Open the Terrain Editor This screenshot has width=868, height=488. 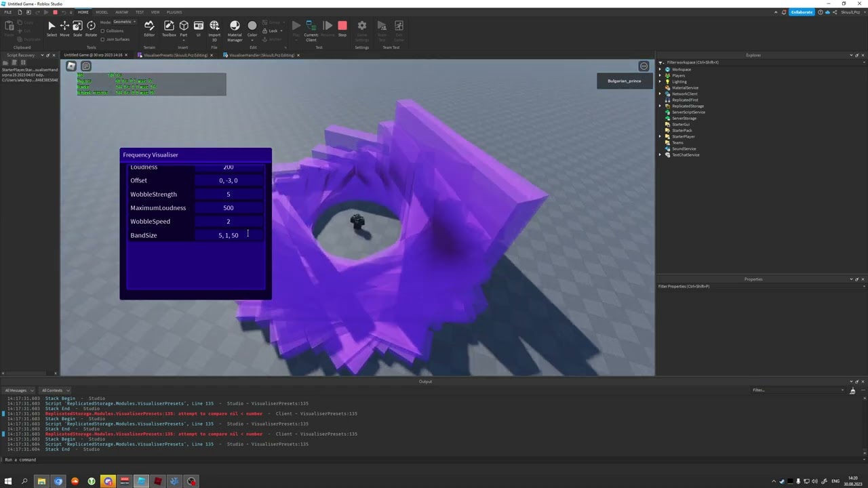point(149,28)
